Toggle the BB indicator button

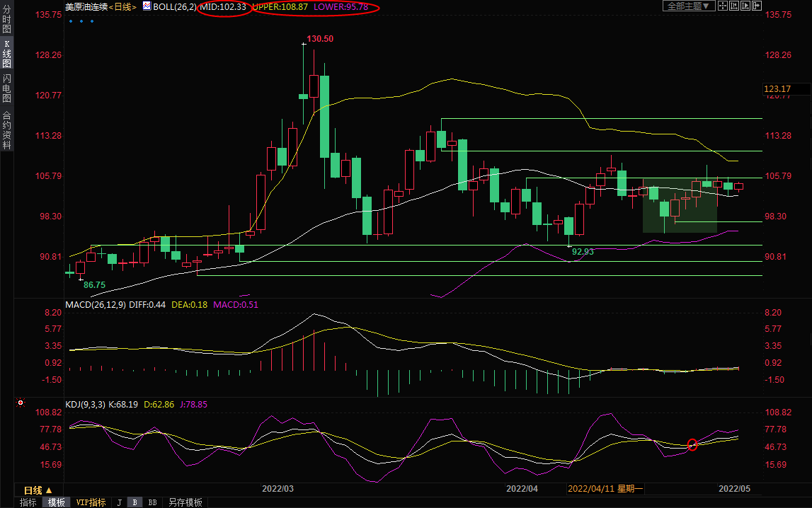point(152,502)
